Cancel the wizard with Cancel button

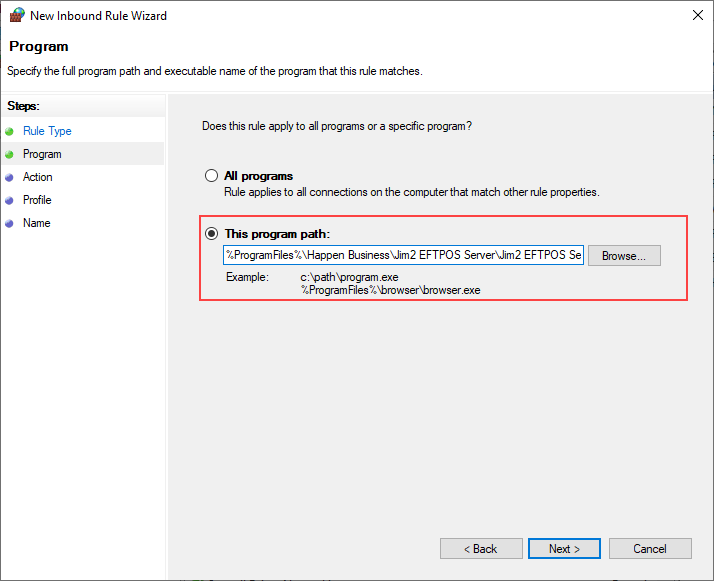pyautogui.click(x=650, y=549)
